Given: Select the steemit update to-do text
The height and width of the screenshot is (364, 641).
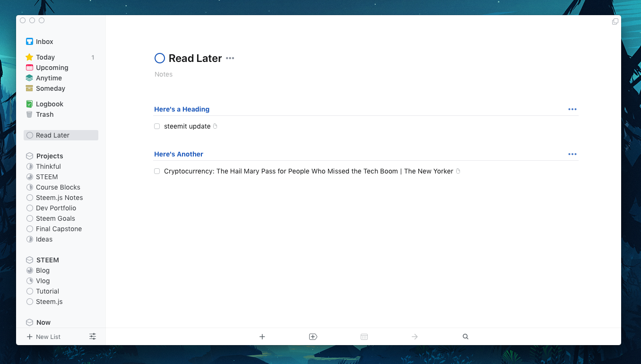Looking at the screenshot, I should (x=187, y=126).
